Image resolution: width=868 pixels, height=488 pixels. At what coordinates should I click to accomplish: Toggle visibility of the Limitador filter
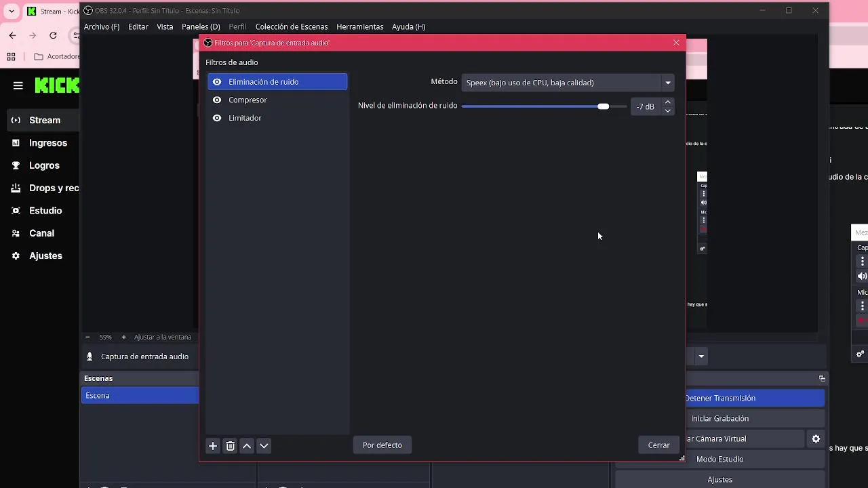tap(217, 118)
